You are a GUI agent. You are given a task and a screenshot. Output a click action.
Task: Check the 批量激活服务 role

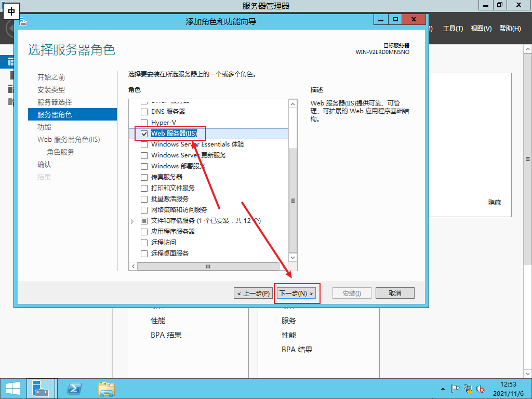point(144,199)
